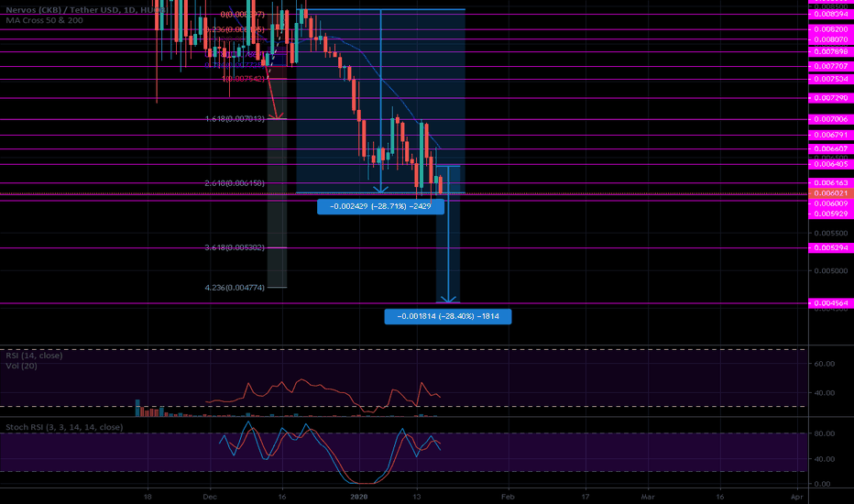Select the 0.008070 price line label

tap(830, 39)
